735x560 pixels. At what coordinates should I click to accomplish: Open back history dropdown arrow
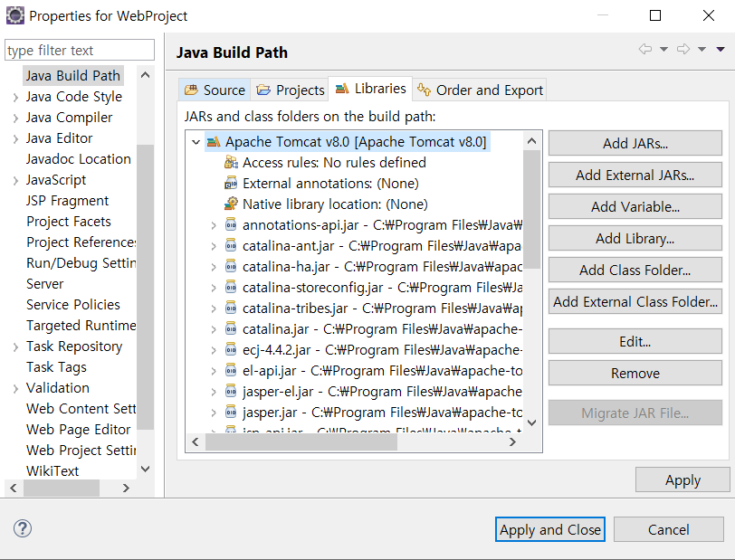click(x=663, y=49)
